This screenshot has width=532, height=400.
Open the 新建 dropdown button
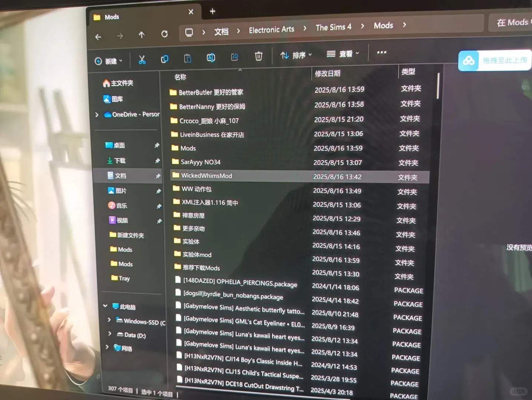(x=109, y=61)
